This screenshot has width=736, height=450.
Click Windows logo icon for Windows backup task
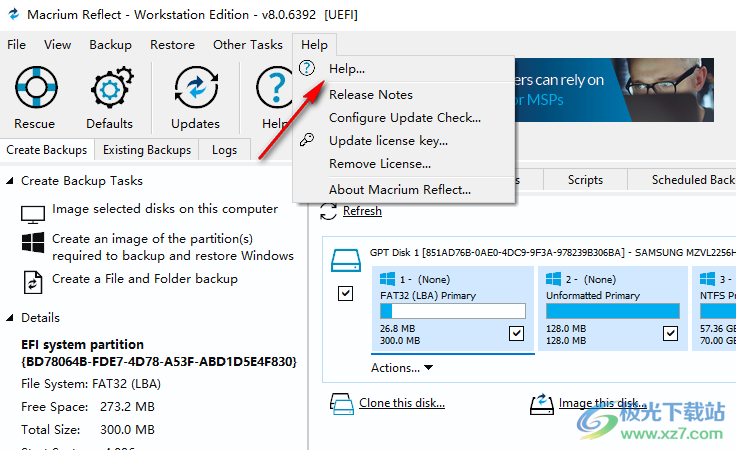click(x=33, y=243)
